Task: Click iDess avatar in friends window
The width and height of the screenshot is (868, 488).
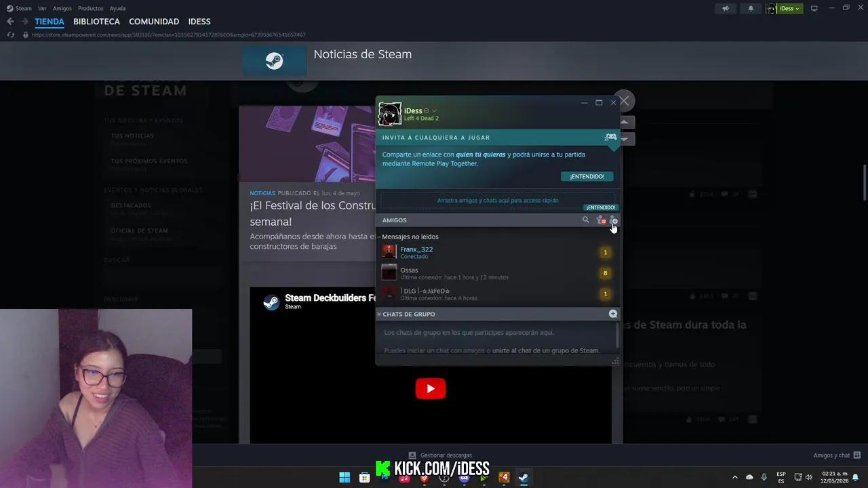Action: pos(390,114)
